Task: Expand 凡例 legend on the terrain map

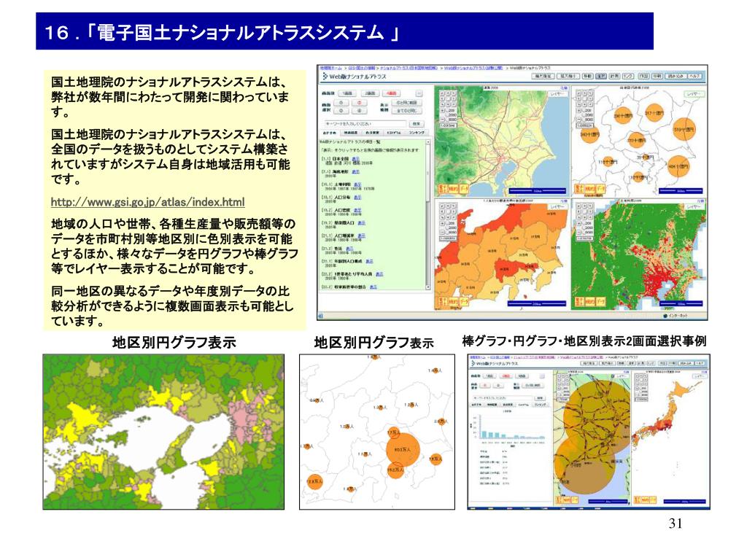Action: pyautogui.click(x=564, y=87)
